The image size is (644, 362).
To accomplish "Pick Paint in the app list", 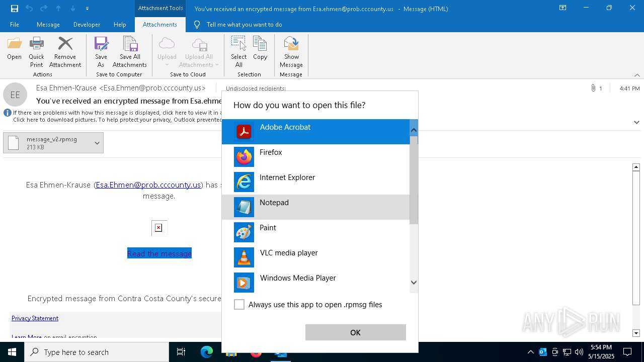I will (316, 232).
